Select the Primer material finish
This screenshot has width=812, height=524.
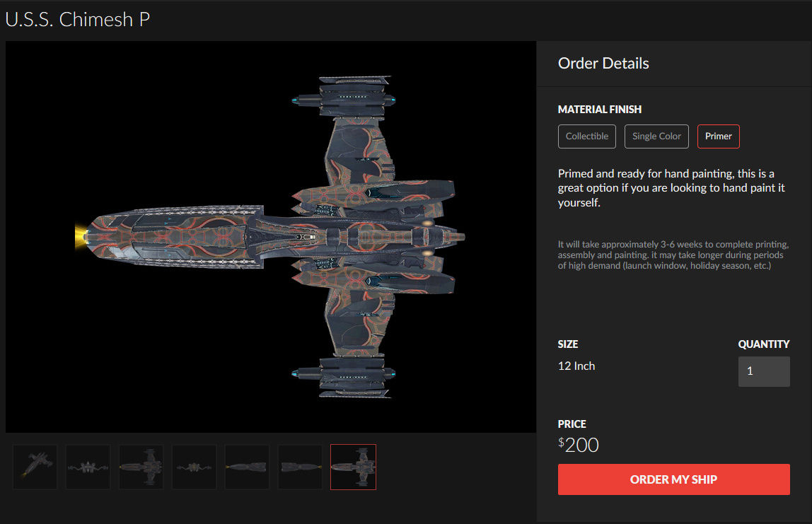pyautogui.click(x=718, y=136)
